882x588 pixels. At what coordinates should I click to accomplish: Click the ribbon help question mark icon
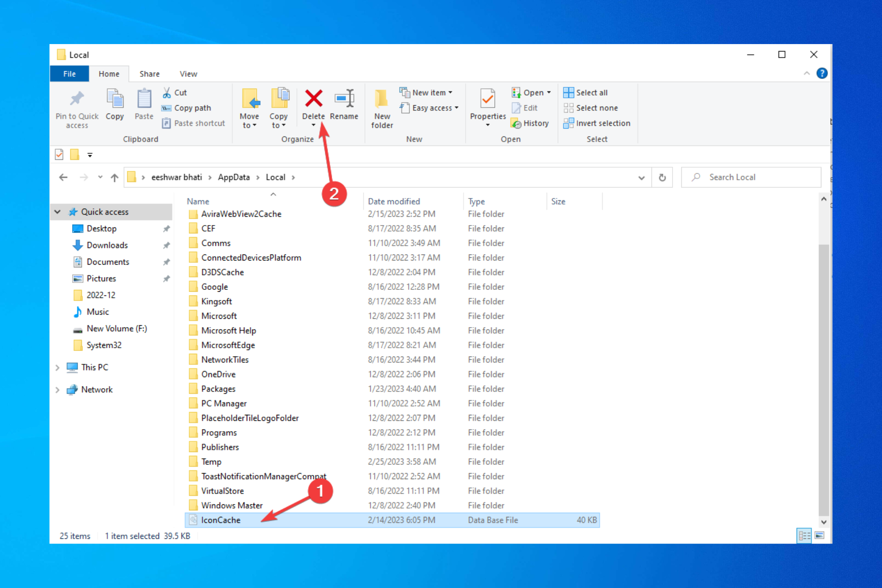(x=822, y=73)
